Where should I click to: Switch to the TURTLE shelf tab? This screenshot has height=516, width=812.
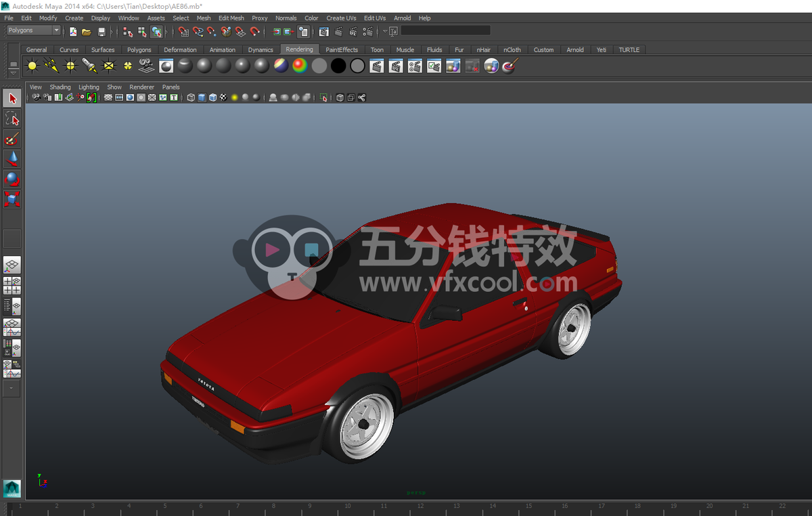click(629, 49)
